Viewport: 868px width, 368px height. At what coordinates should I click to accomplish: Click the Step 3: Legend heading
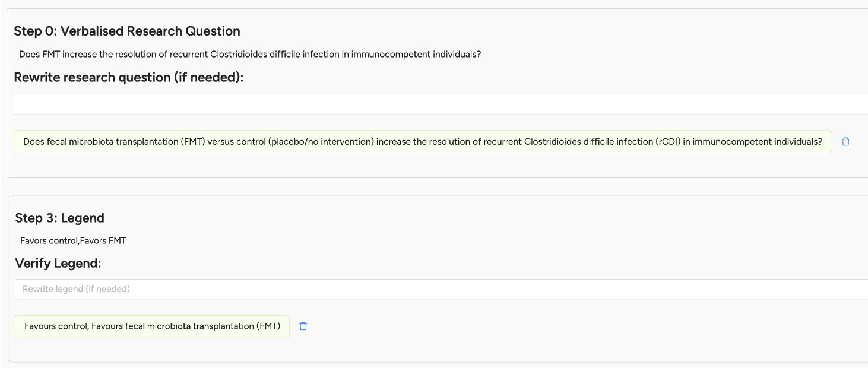(60, 218)
